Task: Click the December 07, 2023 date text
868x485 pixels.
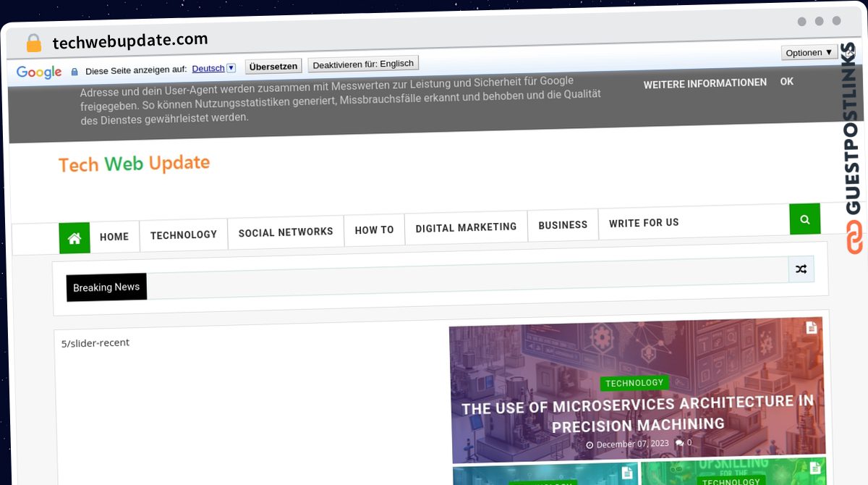Action: tap(631, 444)
